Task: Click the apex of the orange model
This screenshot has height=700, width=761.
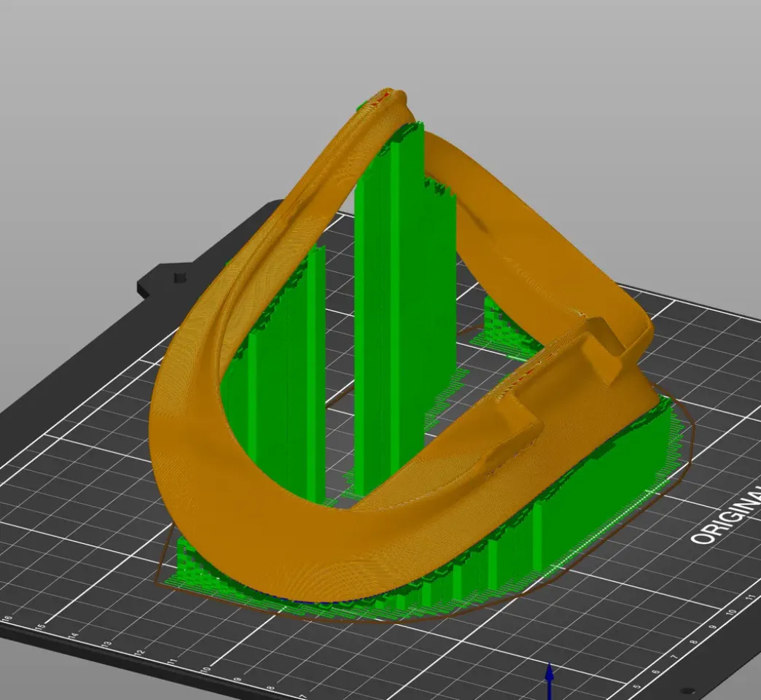Action: (x=386, y=97)
